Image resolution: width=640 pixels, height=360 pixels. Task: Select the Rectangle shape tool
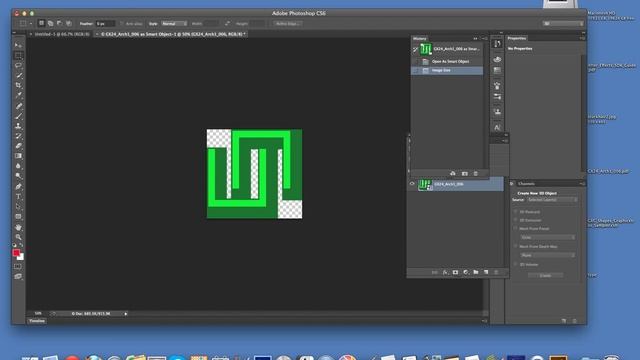point(18,217)
